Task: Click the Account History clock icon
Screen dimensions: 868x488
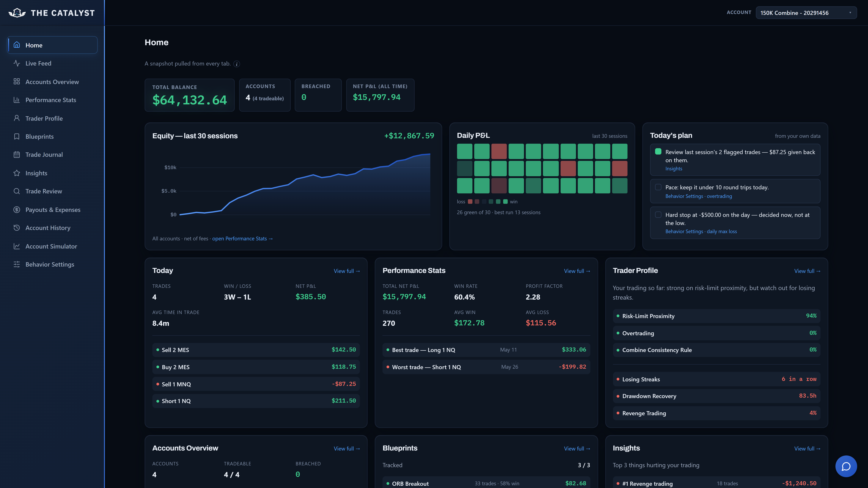Action: pos(17,228)
